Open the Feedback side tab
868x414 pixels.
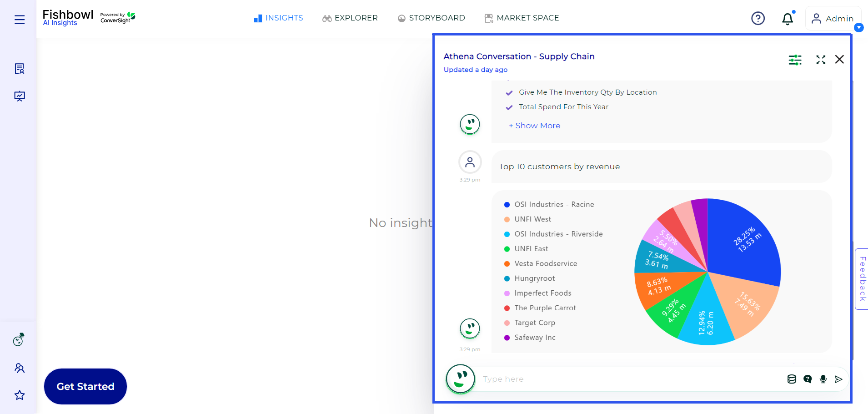(862, 279)
